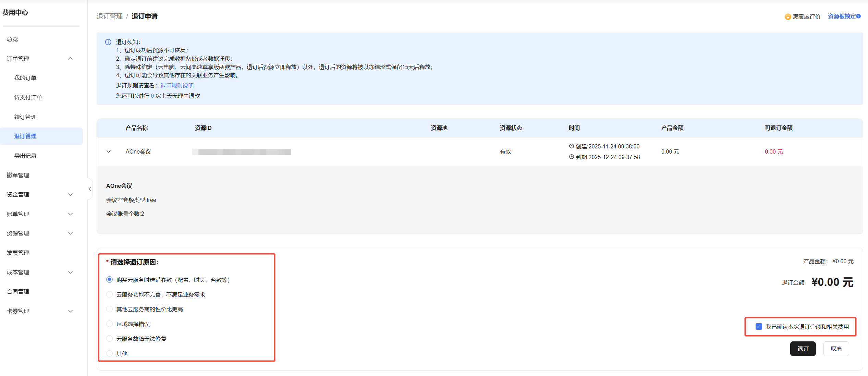Screen dimensions: 868x376
Task: Go to 发票管理 menu item
Action: (18, 253)
